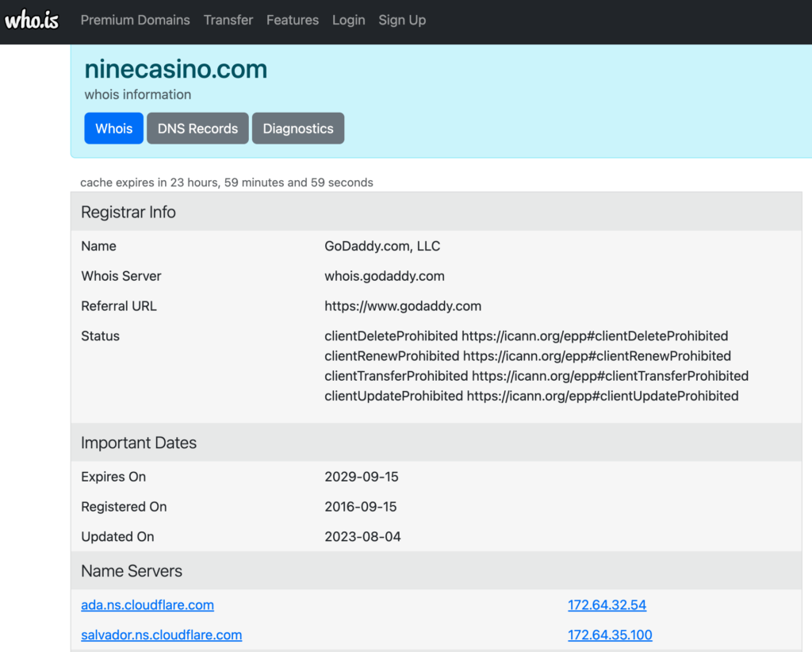812x652 pixels.
Task: Click the 2029-09-15 expiry date value
Action: point(361,477)
